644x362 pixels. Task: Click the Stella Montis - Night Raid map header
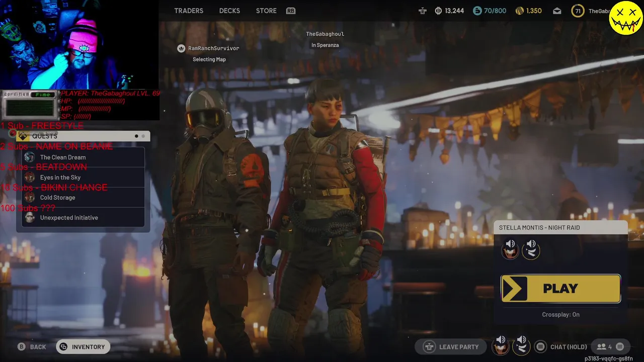(560, 228)
